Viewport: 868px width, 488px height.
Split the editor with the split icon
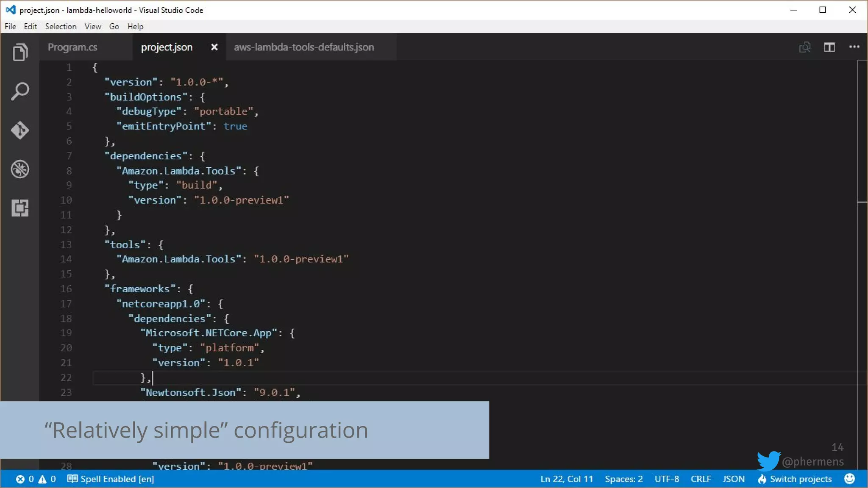[829, 47]
